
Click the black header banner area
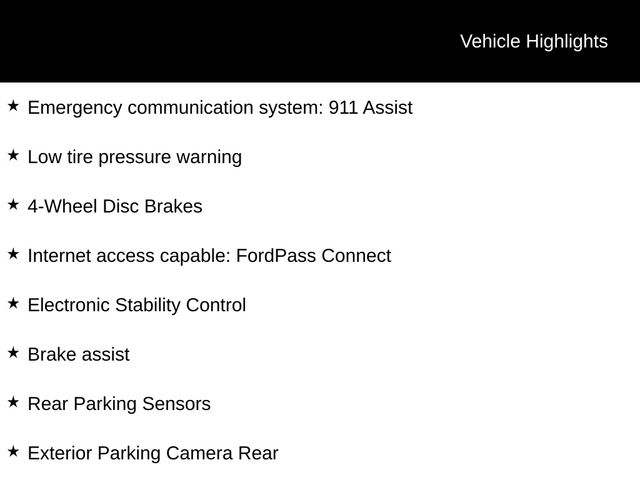[x=320, y=41]
